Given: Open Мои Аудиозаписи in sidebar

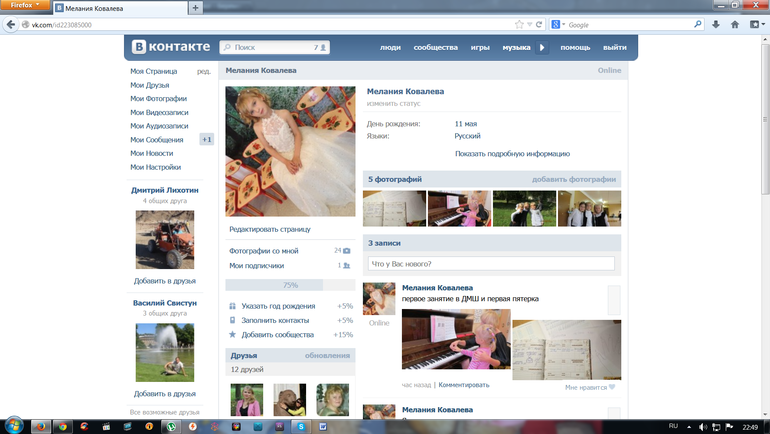Looking at the screenshot, I should point(159,126).
